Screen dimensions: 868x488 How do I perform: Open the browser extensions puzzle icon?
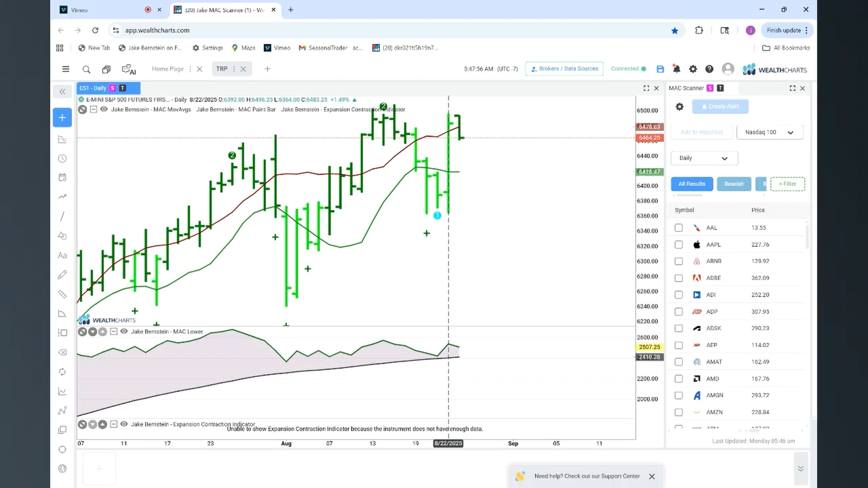tap(699, 30)
